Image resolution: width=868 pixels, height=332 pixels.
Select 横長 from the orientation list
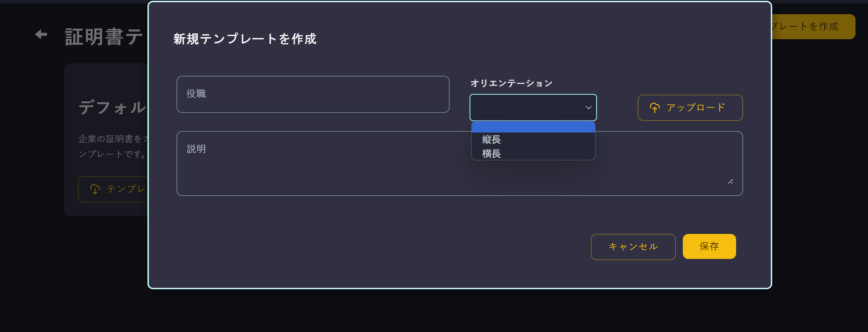click(x=491, y=154)
